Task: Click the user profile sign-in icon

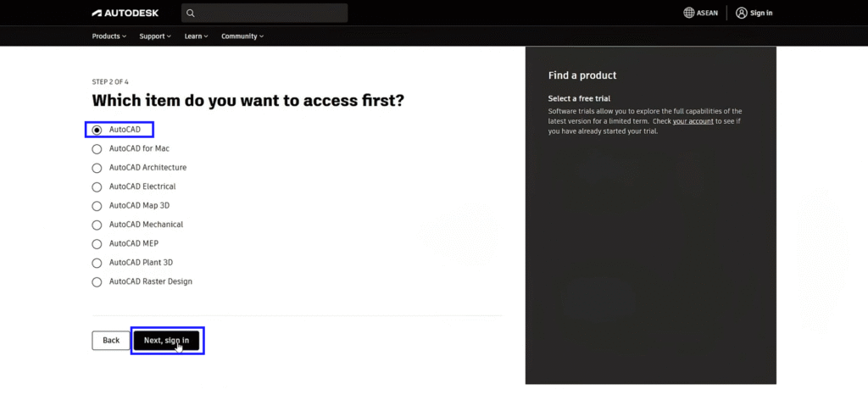Action: 742,13
